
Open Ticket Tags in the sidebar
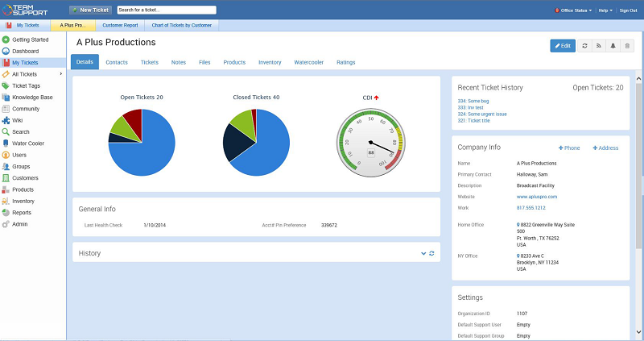(x=28, y=85)
